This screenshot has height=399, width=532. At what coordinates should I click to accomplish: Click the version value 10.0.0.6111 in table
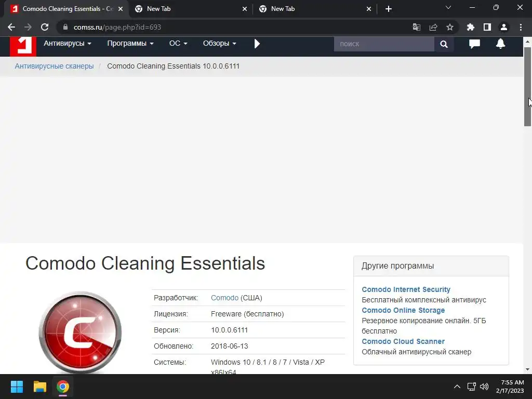[229, 330]
